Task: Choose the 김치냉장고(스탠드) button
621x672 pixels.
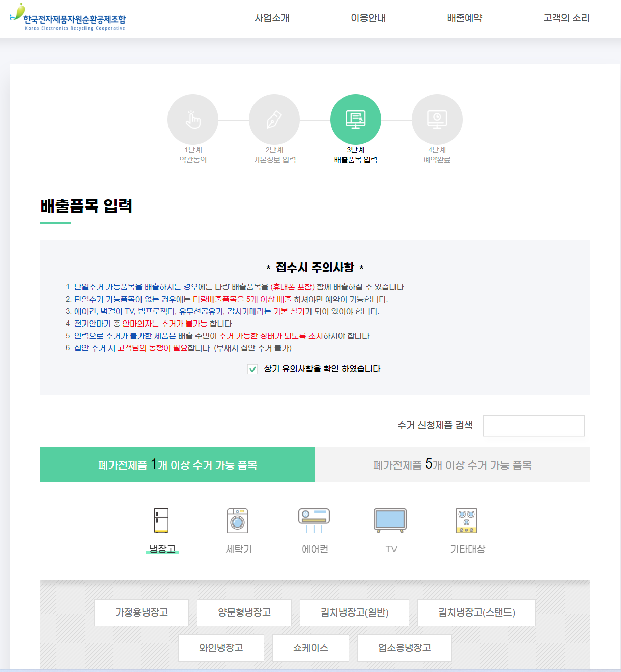Action: tap(476, 612)
